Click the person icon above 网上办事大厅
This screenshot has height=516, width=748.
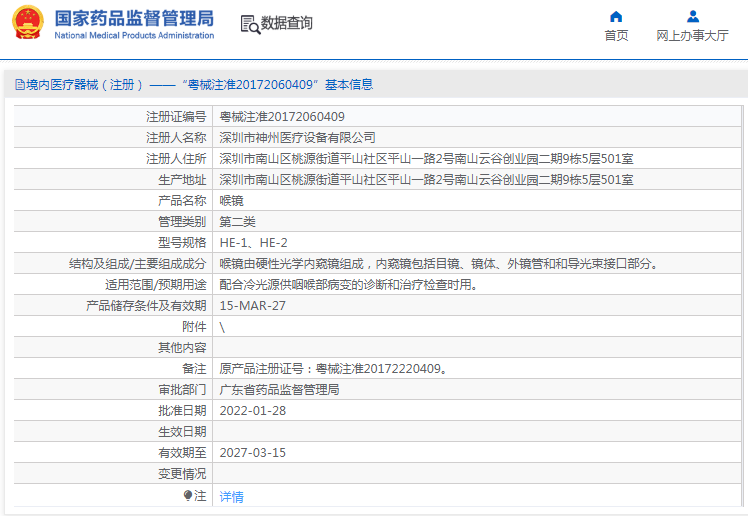pyautogui.click(x=692, y=16)
